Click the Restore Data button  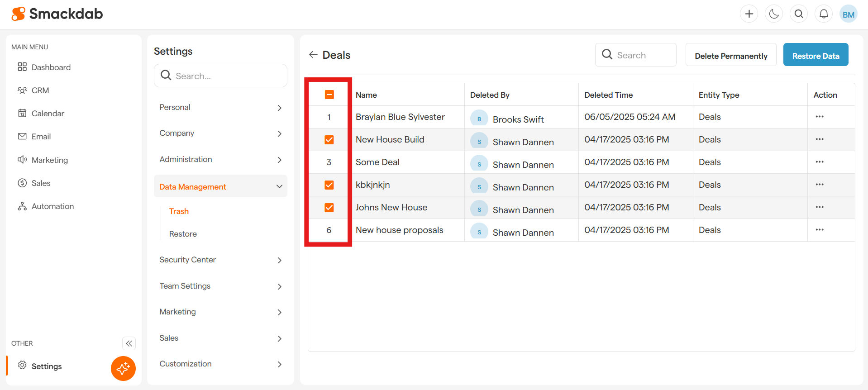point(816,55)
